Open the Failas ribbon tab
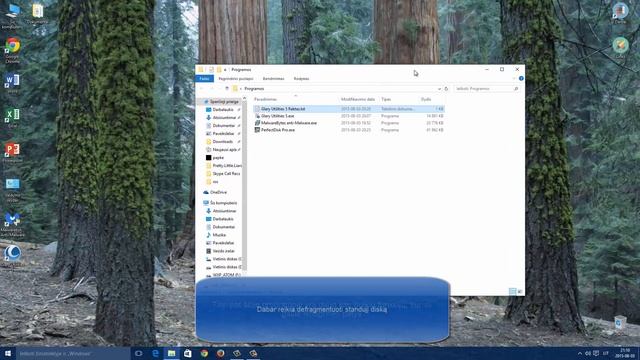640x360 pixels. [204, 78]
